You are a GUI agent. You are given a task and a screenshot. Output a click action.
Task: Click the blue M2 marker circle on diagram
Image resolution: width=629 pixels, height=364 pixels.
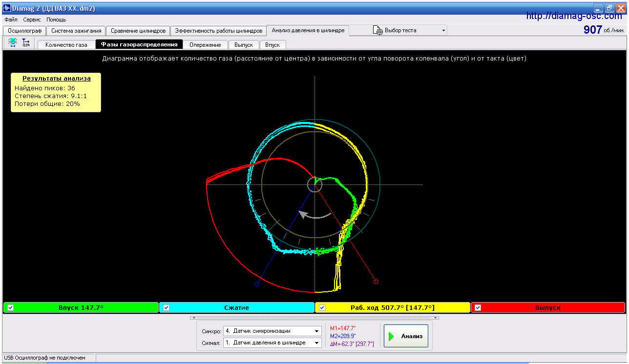click(x=256, y=284)
